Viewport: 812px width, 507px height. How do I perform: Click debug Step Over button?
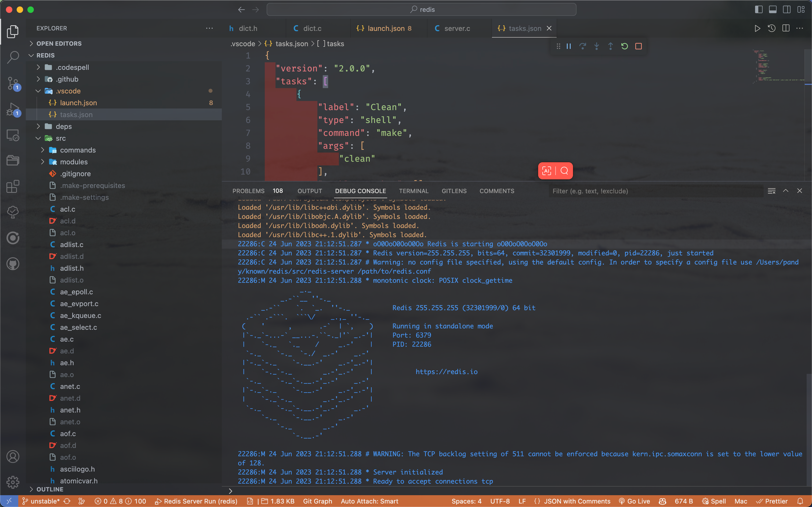pos(583,46)
